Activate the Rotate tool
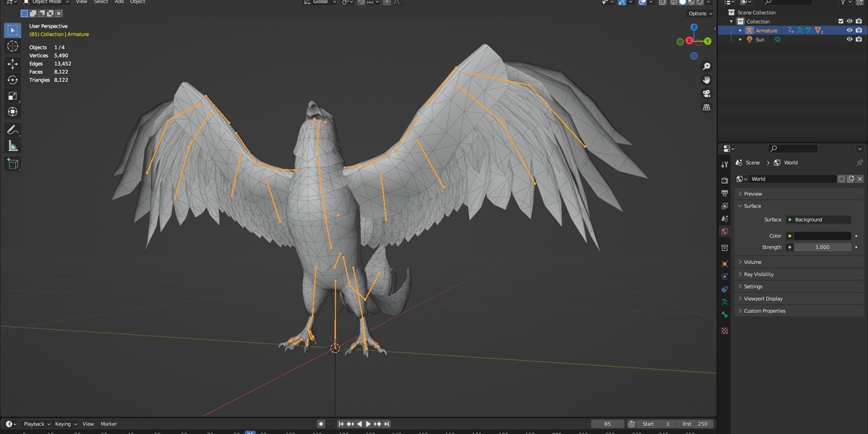 tap(12, 80)
